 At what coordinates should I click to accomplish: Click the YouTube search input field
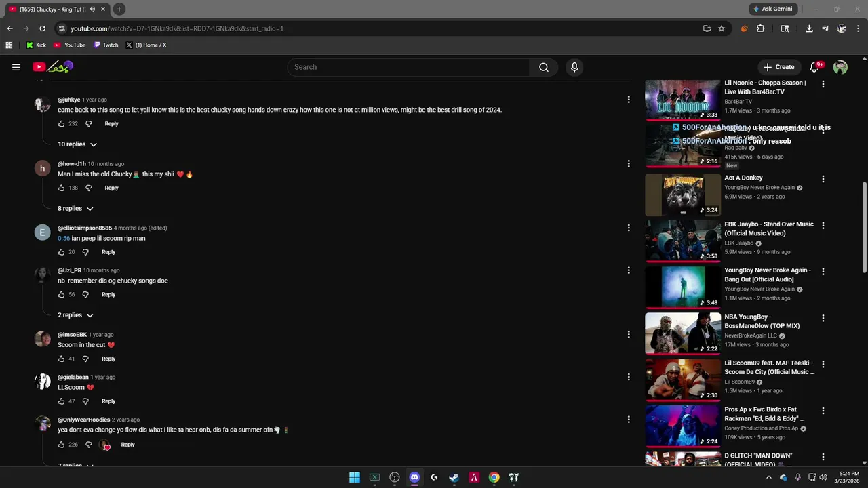pyautogui.click(x=409, y=67)
